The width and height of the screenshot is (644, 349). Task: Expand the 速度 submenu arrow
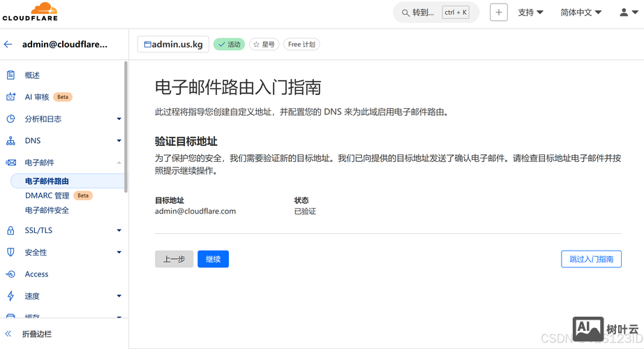tap(119, 295)
